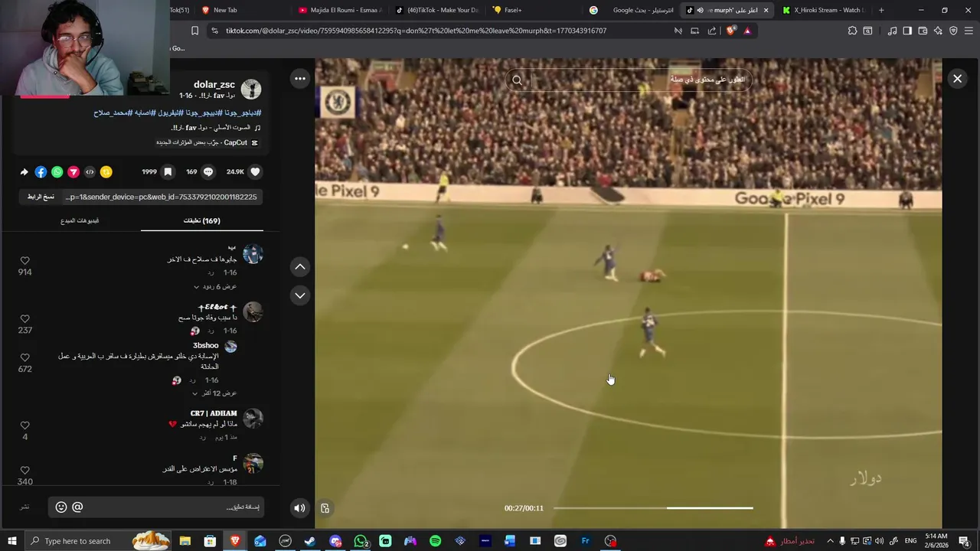Open the CapCut effects link
The width and height of the screenshot is (980, 551).
pyautogui.click(x=207, y=142)
